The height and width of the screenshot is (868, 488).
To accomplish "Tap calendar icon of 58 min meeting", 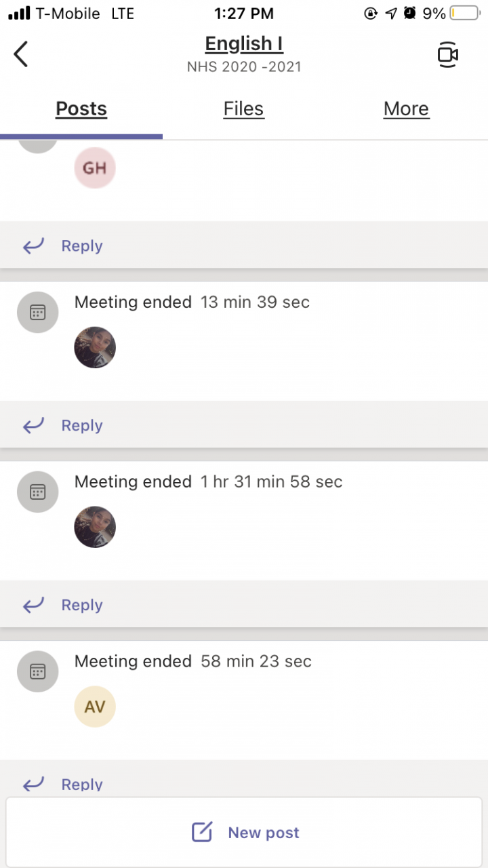I will click(37, 671).
